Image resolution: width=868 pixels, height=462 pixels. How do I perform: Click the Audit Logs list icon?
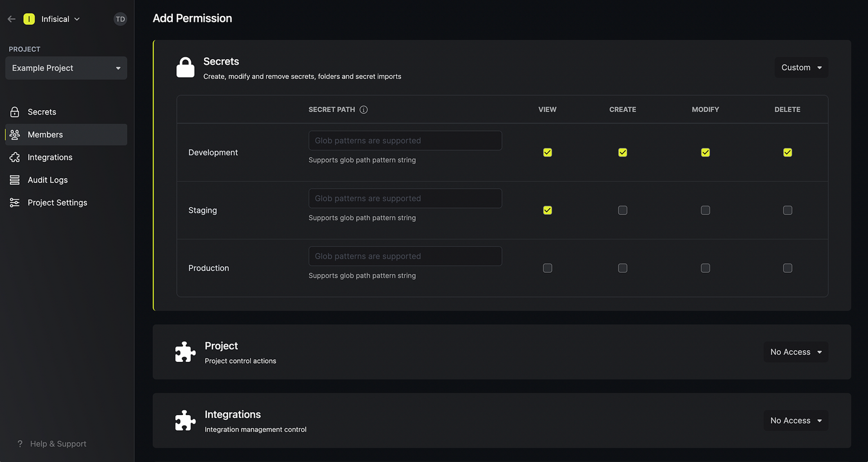(15, 180)
